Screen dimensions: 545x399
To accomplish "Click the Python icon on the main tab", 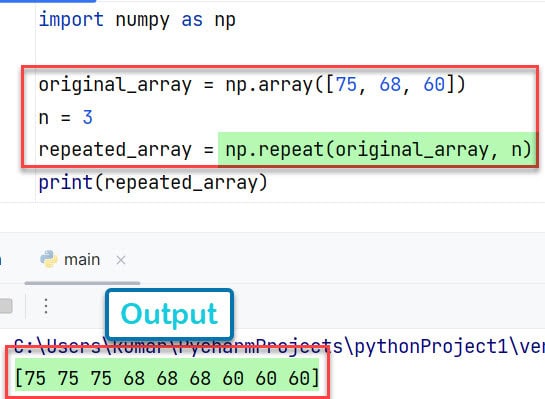I will pos(48,259).
